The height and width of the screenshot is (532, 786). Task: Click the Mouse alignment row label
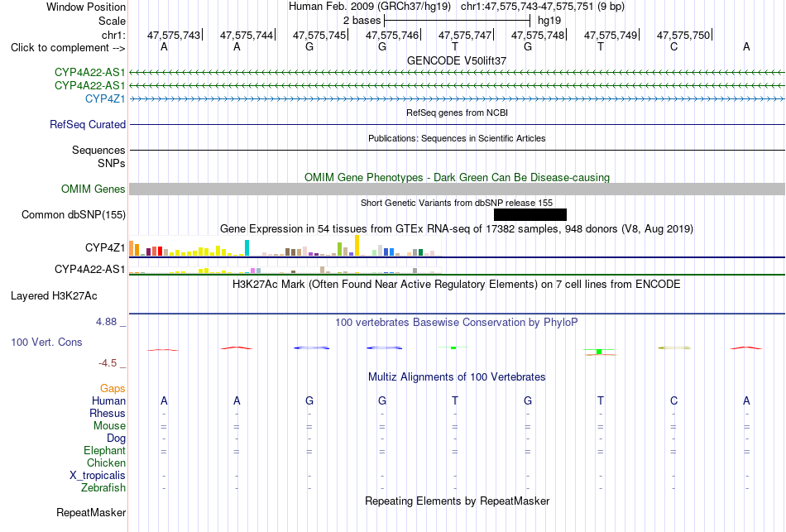click(109, 426)
